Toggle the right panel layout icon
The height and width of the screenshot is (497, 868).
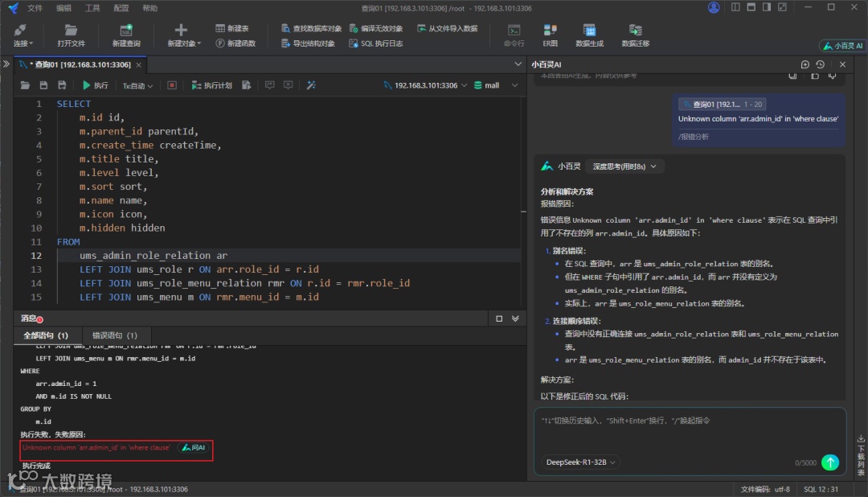point(767,7)
